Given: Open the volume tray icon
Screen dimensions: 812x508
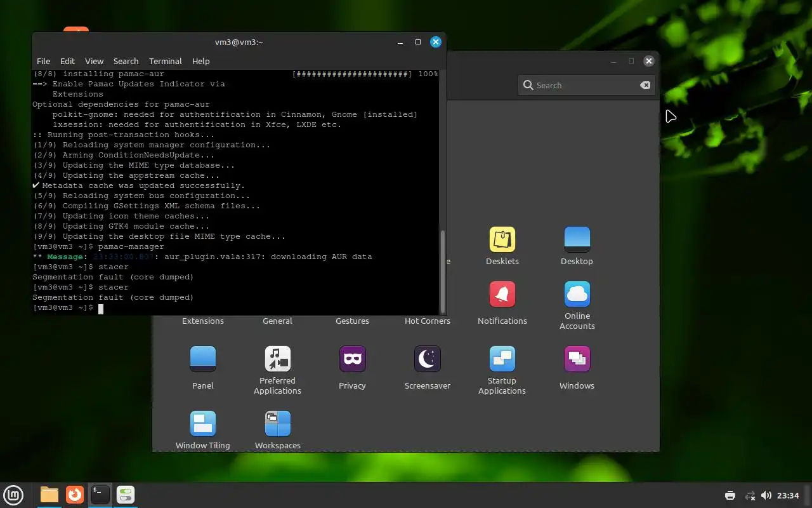Looking at the screenshot, I should click(766, 495).
